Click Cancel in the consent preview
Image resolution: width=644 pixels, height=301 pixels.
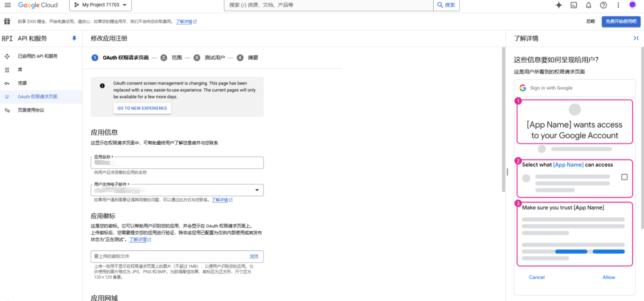pos(537,277)
